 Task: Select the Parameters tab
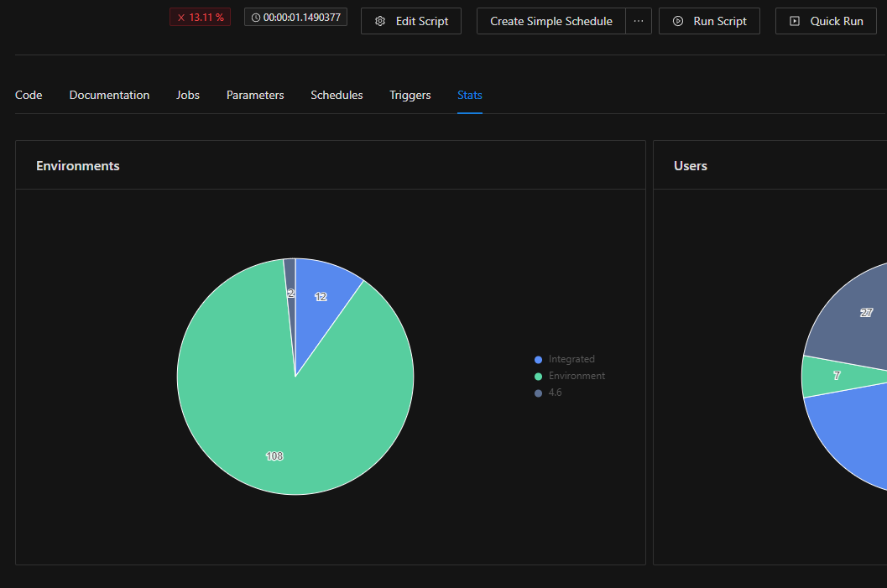255,95
